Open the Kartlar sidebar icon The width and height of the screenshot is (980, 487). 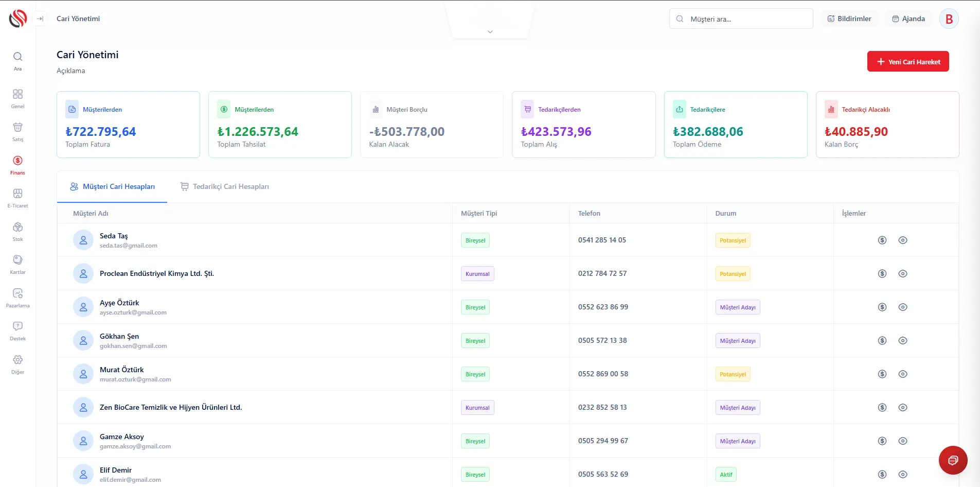tap(17, 264)
